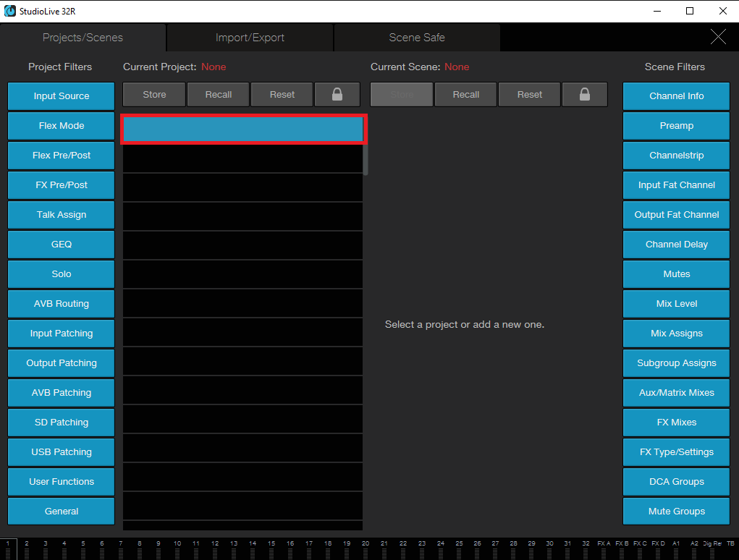Toggle the Flex Mode project filter
Image resolution: width=739 pixels, height=560 pixels.
[62, 126]
